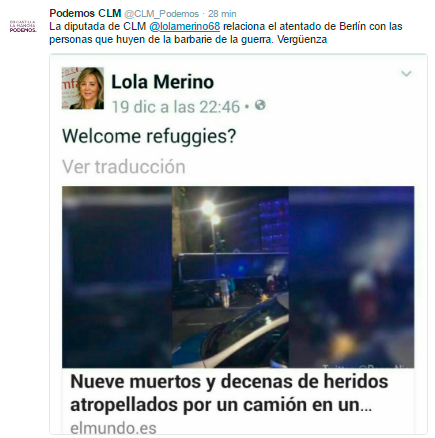The image size is (435, 438).
Task: Open the Berlin truck scene photo
Action: coord(230,277)
